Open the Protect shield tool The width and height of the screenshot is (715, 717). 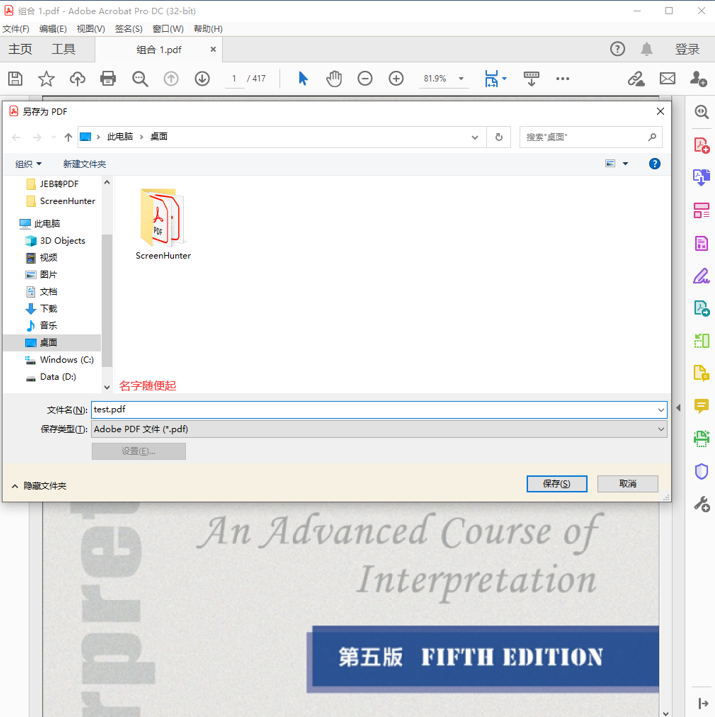pos(701,471)
